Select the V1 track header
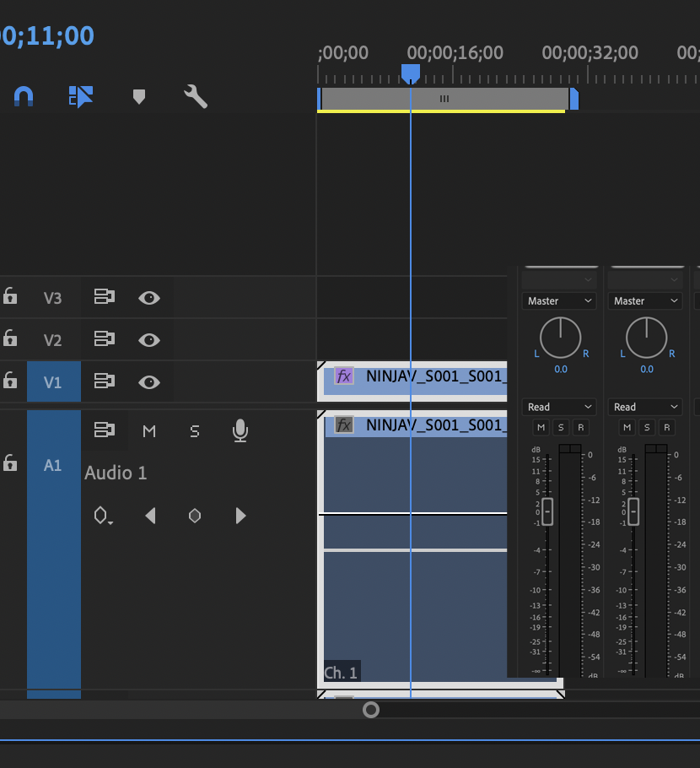The image size is (700, 768). tap(53, 381)
